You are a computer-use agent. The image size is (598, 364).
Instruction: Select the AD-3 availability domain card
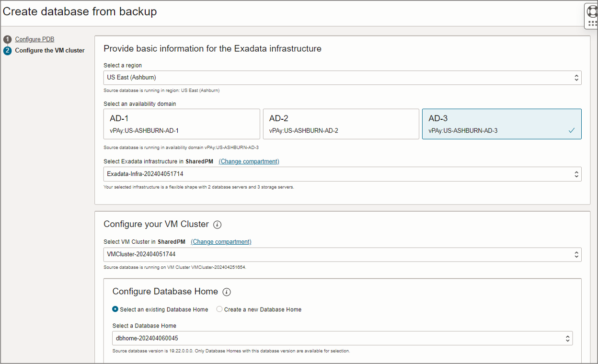tap(501, 124)
